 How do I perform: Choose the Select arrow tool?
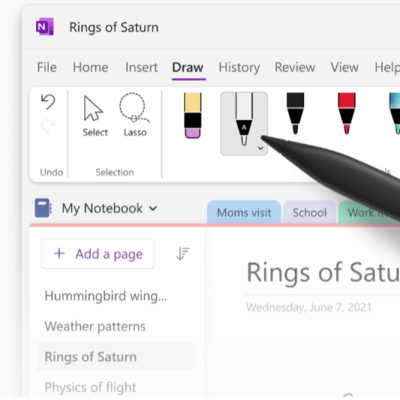tap(95, 116)
